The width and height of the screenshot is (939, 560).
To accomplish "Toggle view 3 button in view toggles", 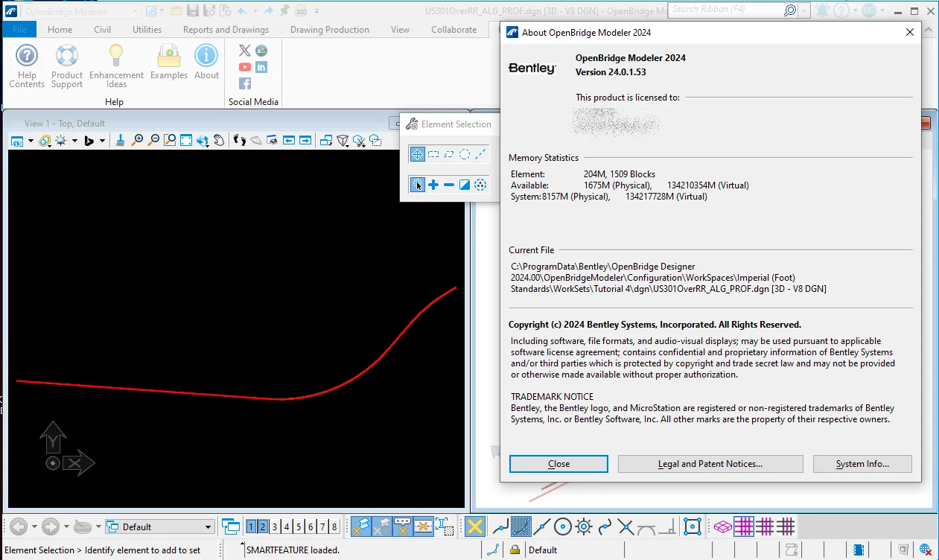I will point(275,526).
